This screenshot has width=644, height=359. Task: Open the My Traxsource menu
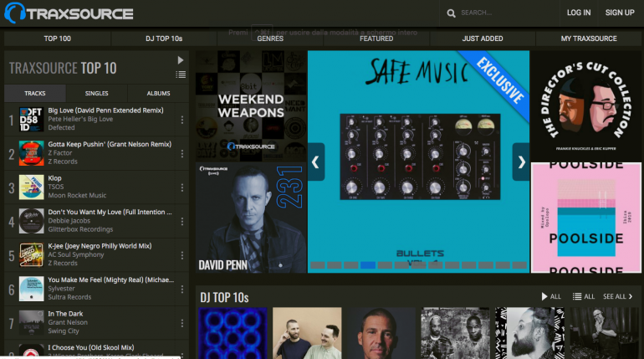[589, 38]
